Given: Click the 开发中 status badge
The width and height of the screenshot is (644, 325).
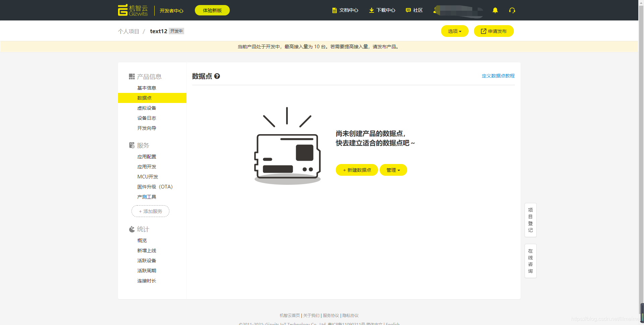Looking at the screenshot, I should click(176, 31).
